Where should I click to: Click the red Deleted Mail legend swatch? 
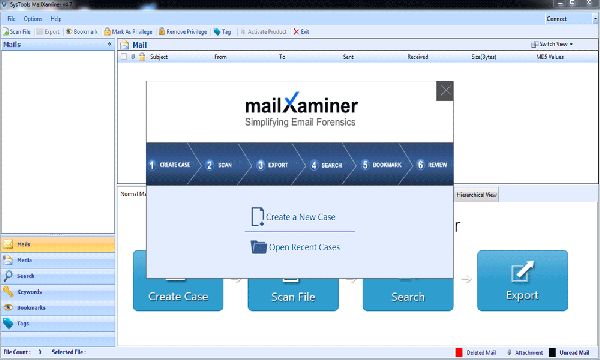[x=459, y=352]
